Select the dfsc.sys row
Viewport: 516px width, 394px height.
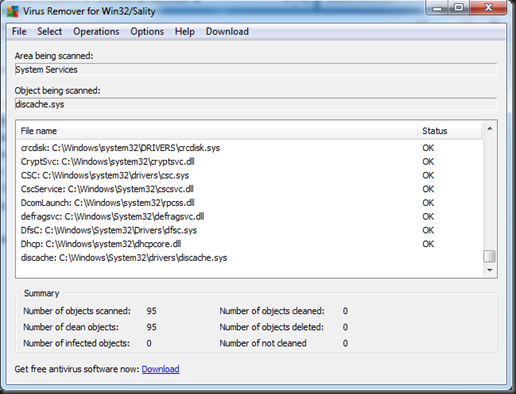(x=250, y=230)
